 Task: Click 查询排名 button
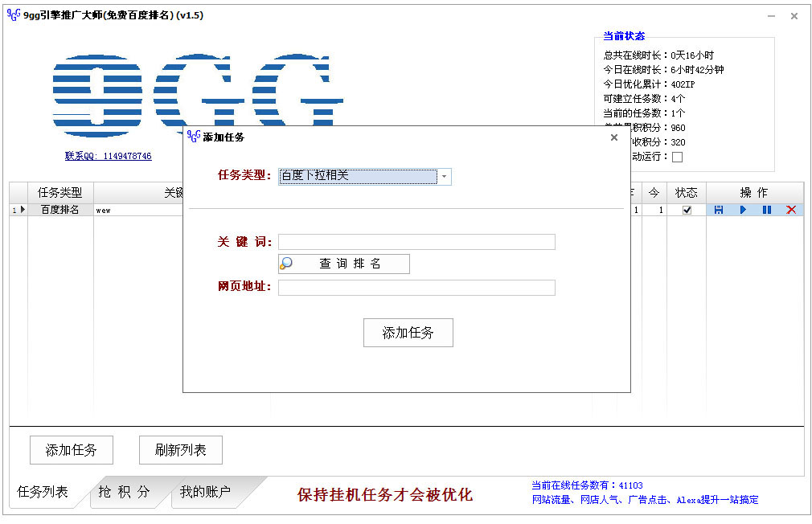(344, 264)
